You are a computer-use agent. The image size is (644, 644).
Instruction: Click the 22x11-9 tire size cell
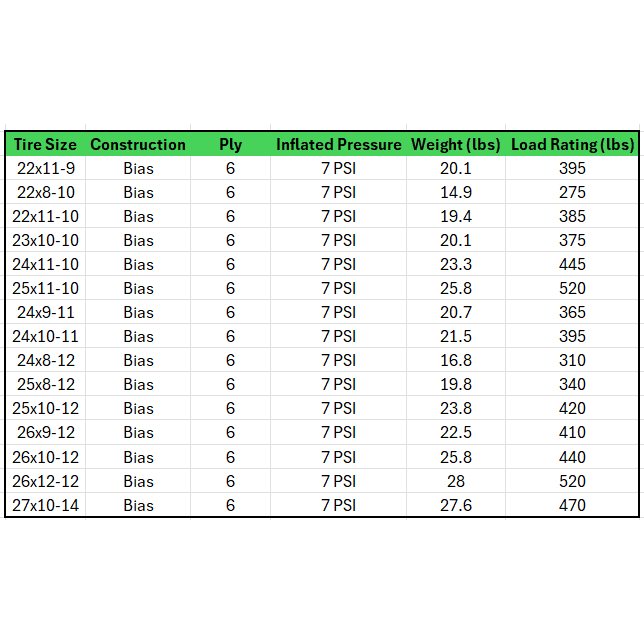[46, 168]
